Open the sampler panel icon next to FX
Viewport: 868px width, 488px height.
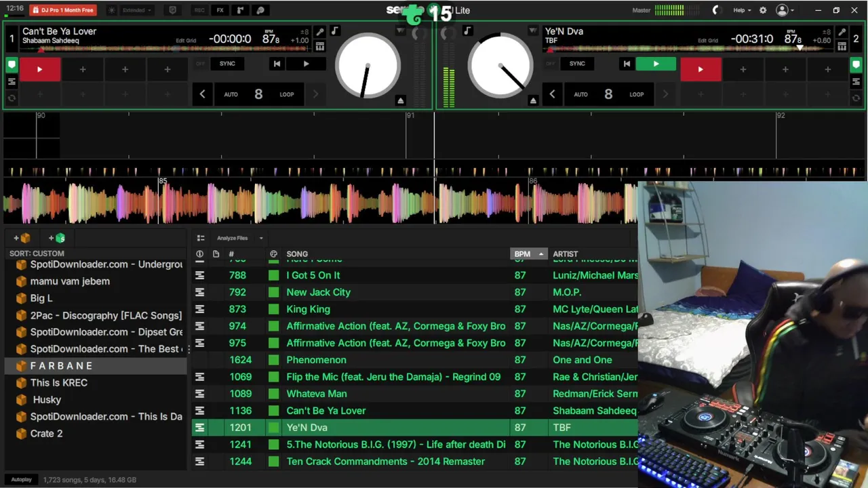click(240, 10)
